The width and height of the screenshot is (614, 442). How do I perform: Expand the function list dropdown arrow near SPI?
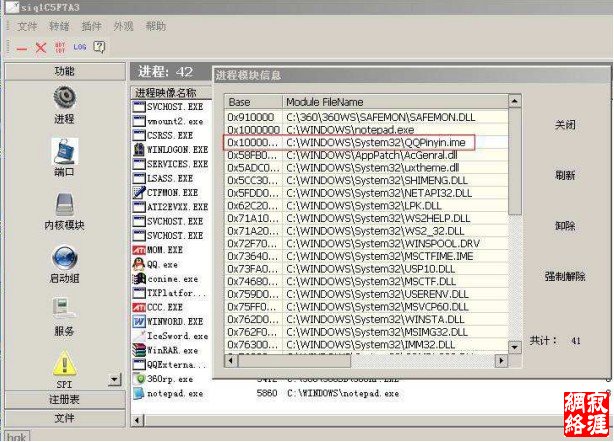click(x=114, y=379)
